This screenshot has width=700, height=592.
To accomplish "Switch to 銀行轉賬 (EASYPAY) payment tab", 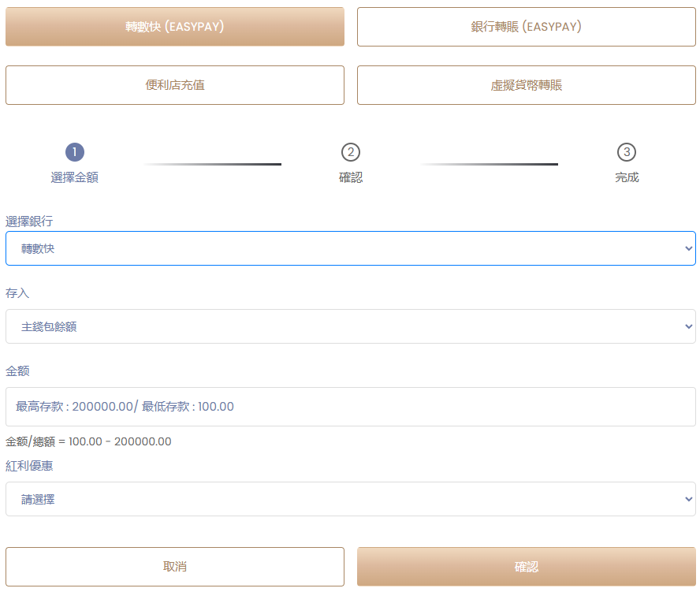I will click(526, 27).
